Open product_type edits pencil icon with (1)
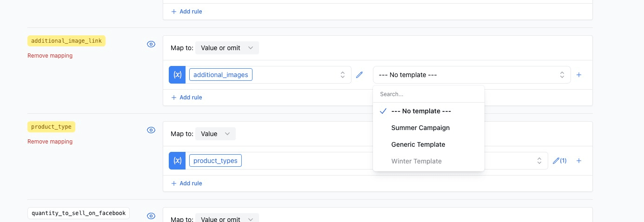The height and width of the screenshot is (222, 644). click(559, 161)
